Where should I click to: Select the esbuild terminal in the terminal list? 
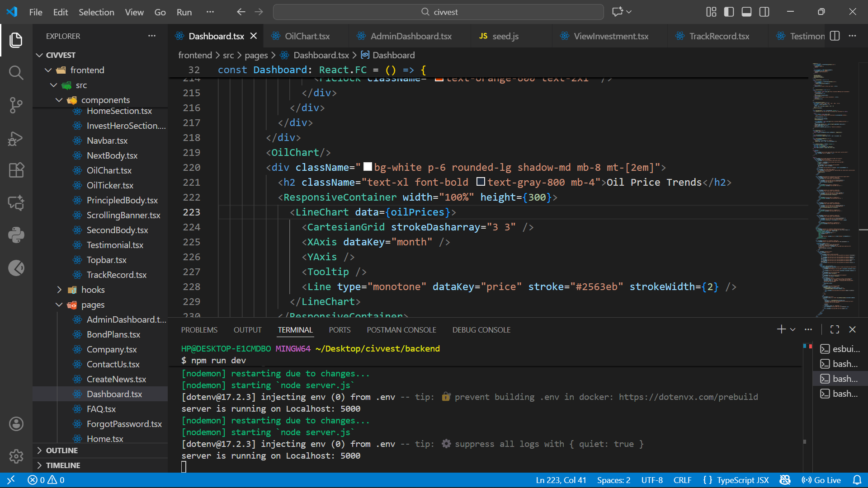tap(840, 349)
